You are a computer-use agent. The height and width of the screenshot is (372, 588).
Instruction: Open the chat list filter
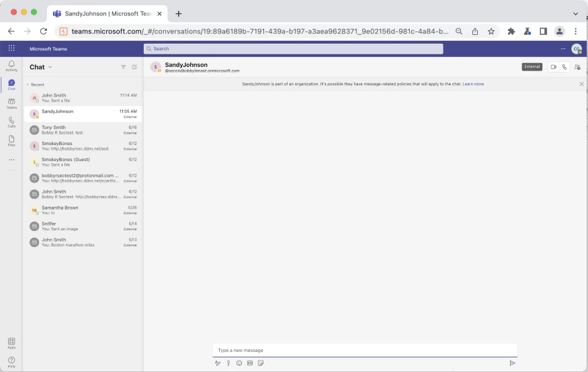[123, 67]
